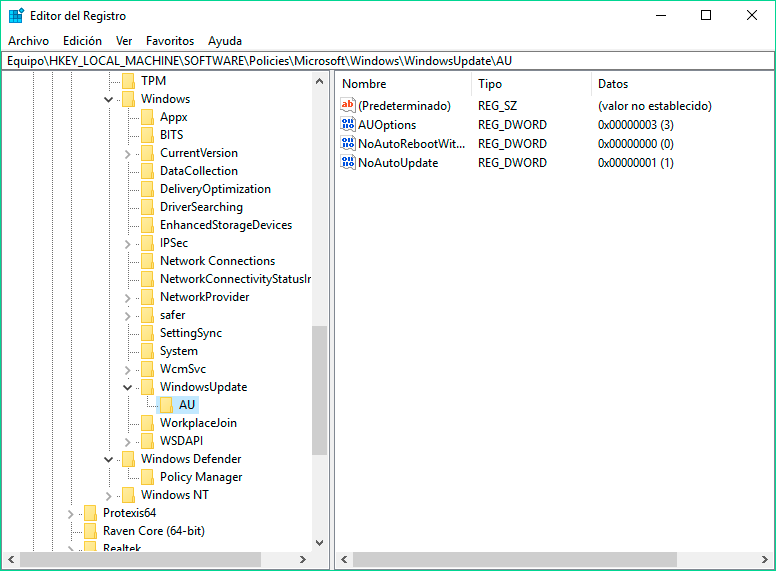Select the NetworkConnectivityStatusIr key label
This screenshot has width=776, height=571.
[235, 279]
